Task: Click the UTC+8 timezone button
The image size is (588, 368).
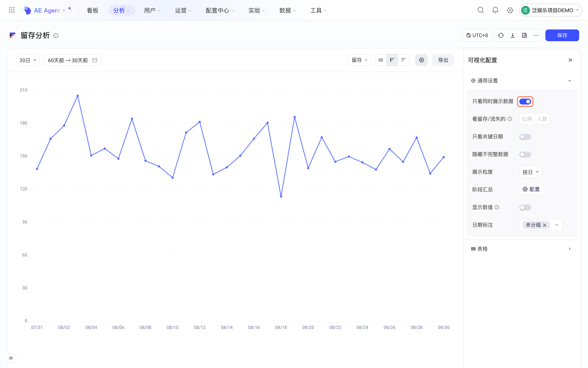Action: 477,36
